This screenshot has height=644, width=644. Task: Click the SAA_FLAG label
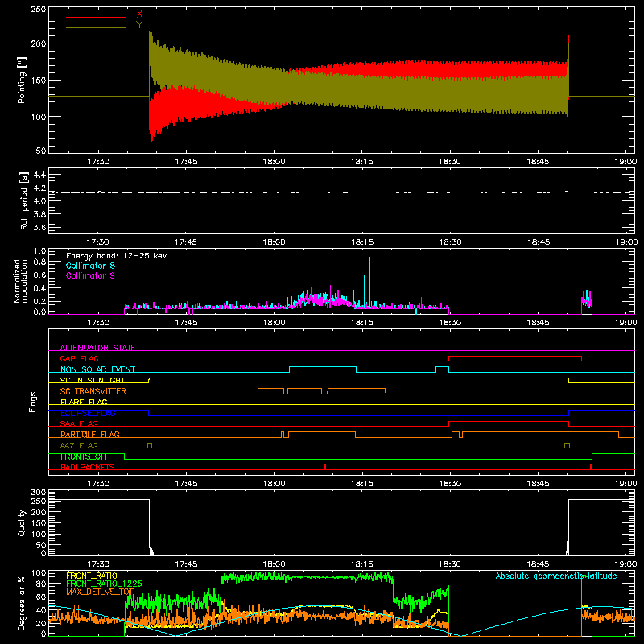79,423
